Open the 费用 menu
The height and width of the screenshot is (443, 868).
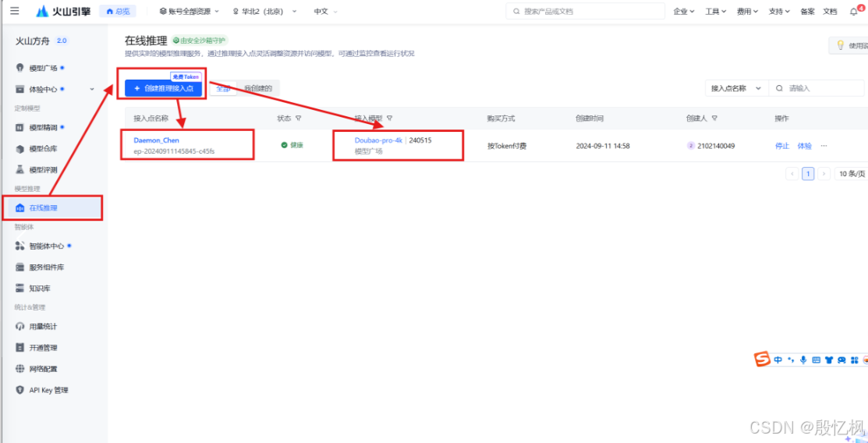point(747,11)
